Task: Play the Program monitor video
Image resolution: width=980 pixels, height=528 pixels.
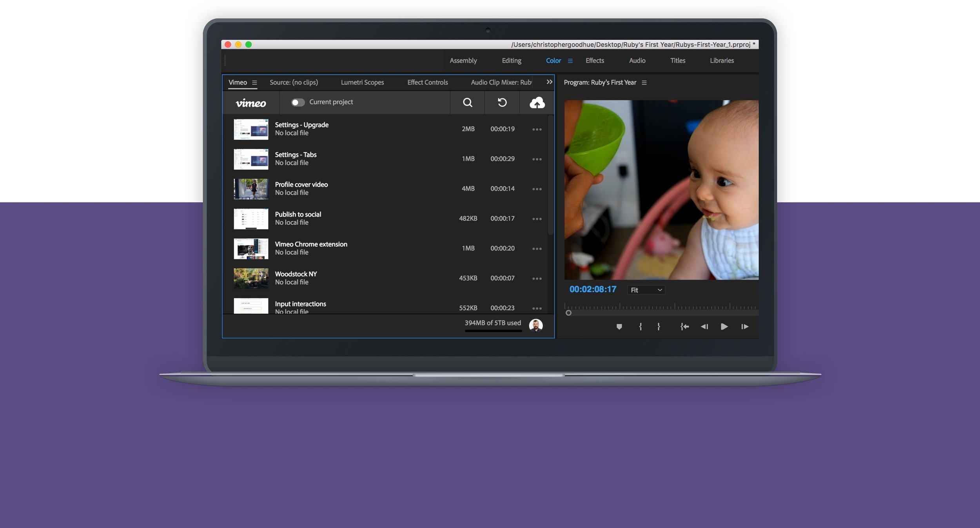Action: (x=724, y=326)
